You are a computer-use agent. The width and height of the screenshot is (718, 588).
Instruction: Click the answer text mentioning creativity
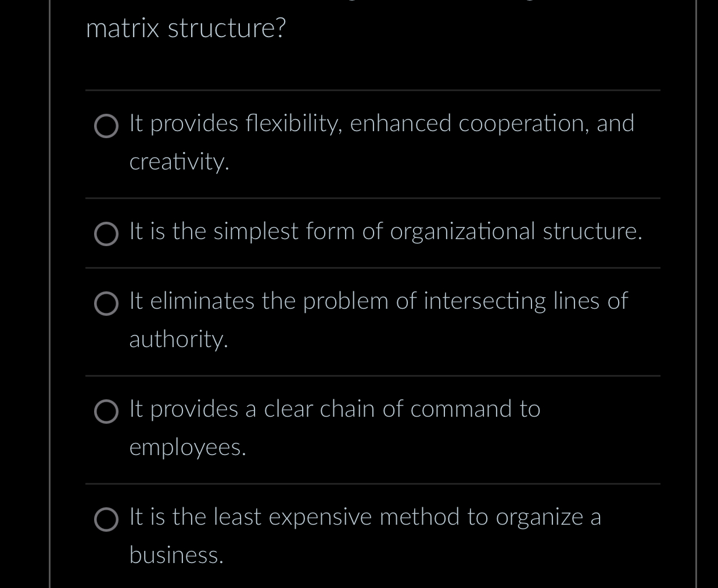[x=179, y=162]
